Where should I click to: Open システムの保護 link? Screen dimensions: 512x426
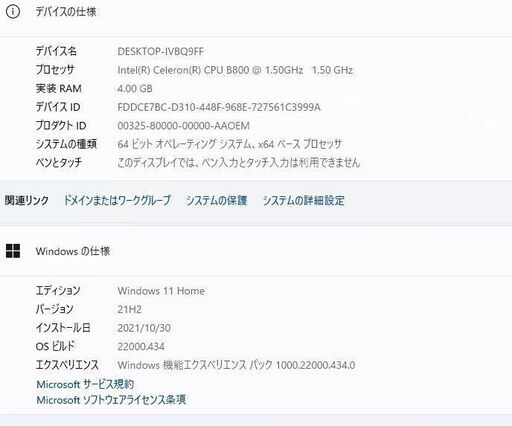pos(217,200)
